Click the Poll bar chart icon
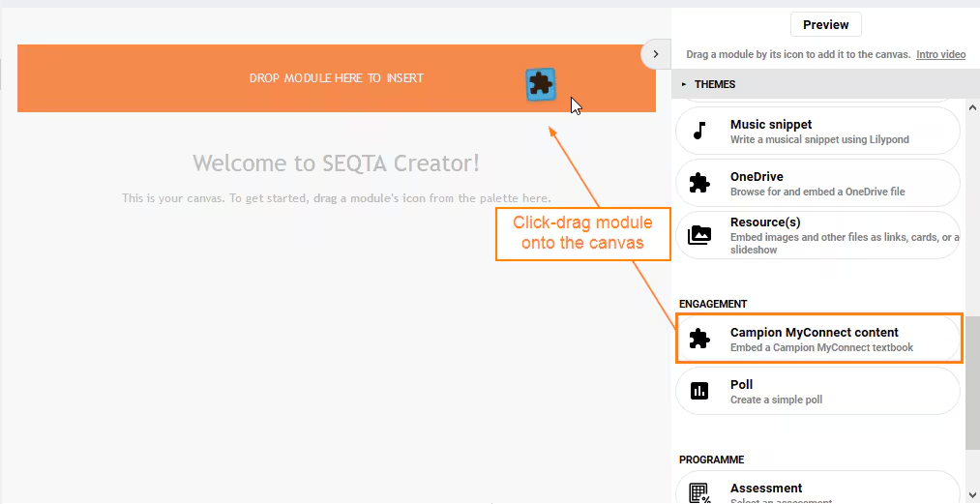 (699, 391)
